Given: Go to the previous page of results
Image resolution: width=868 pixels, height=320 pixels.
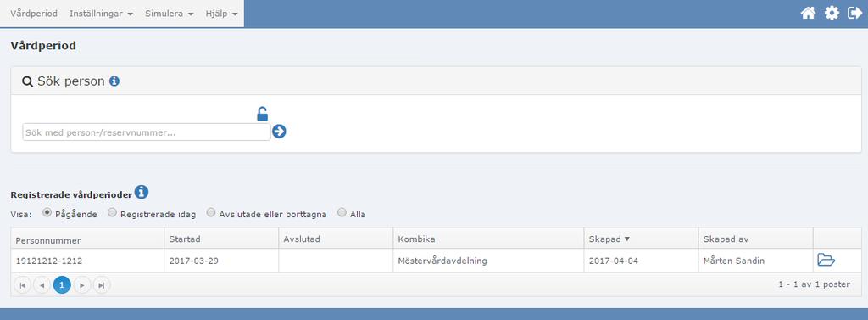Looking at the screenshot, I should [42, 285].
